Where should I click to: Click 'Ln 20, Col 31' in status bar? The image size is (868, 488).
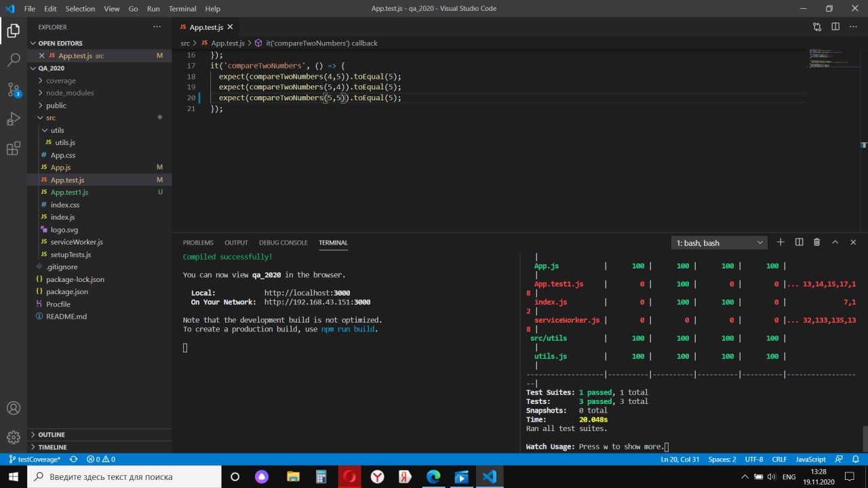tap(680, 459)
